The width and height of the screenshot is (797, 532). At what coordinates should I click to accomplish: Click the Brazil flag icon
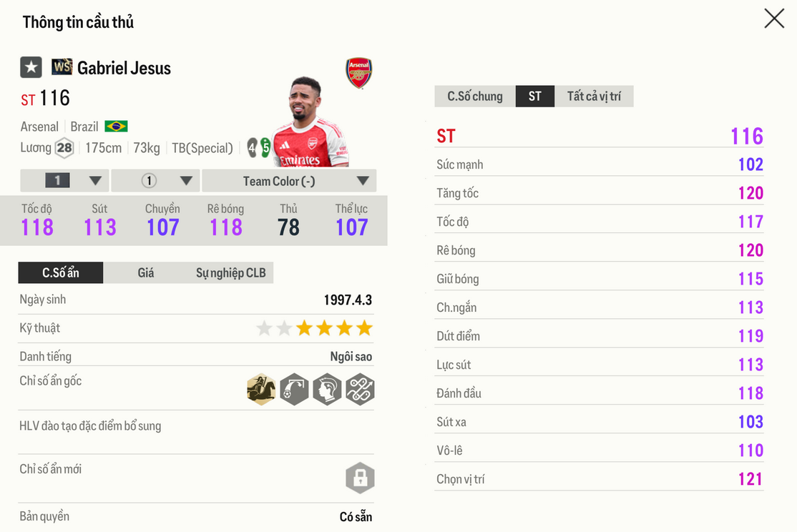click(116, 127)
